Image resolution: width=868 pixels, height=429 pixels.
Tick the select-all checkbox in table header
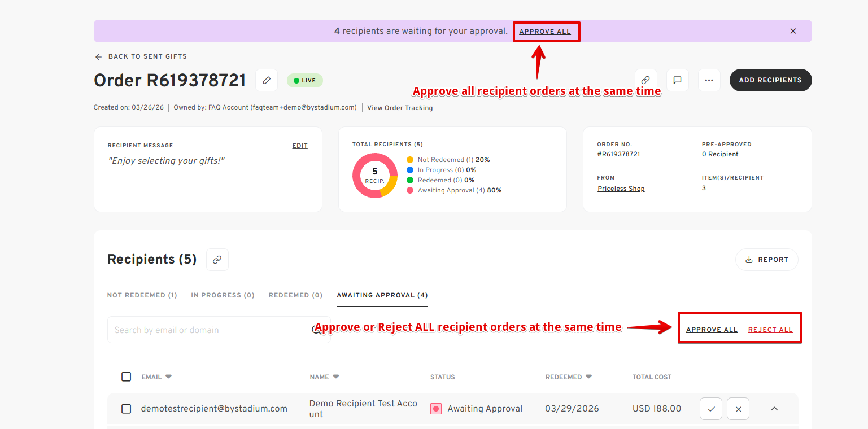click(127, 377)
